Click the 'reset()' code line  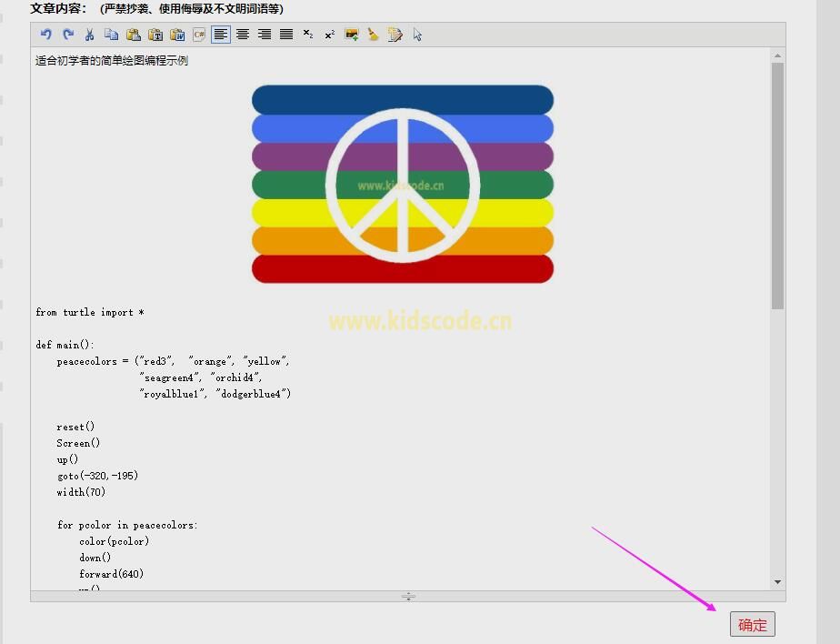pyautogui.click(x=75, y=427)
